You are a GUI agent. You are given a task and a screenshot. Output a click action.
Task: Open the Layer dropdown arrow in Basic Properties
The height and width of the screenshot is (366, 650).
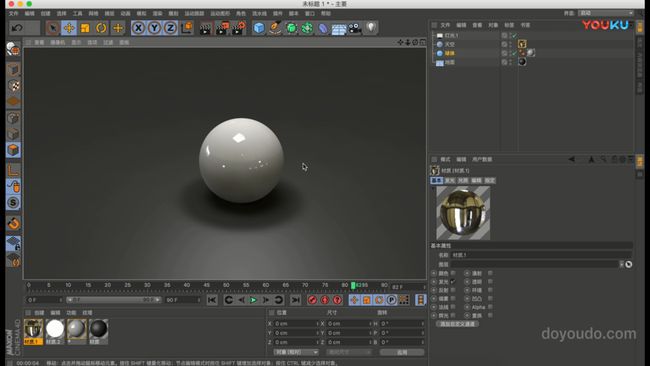pos(621,264)
